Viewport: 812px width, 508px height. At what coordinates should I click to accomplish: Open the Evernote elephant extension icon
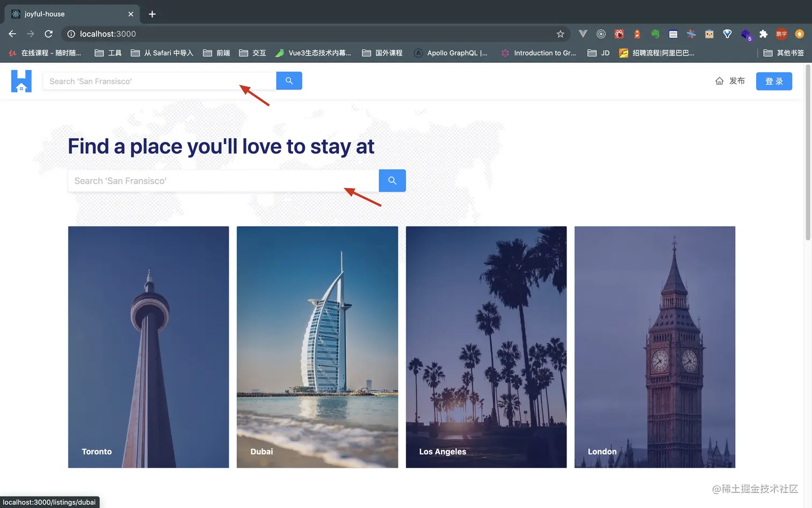tap(655, 34)
